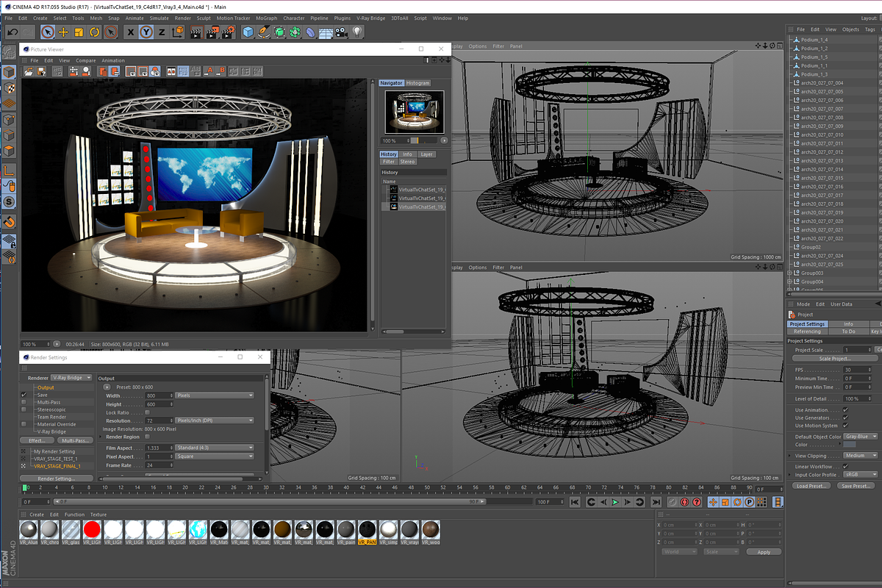
Task: Select the Scale tool in top toolbar
Action: click(79, 32)
